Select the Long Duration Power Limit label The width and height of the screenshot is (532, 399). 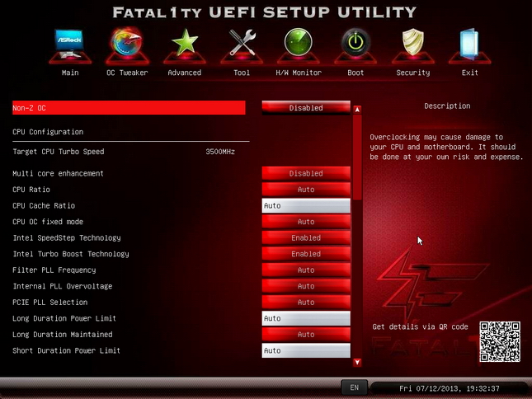tap(64, 318)
